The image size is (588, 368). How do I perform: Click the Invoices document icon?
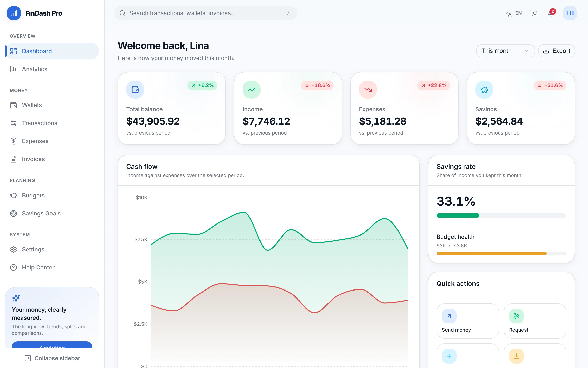[14, 159]
